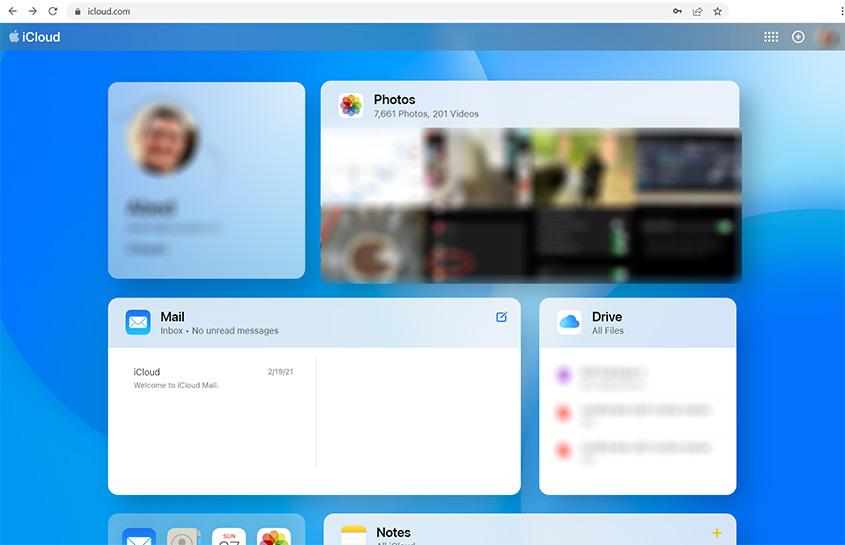Bookmark this page with the star
The height and width of the screenshot is (545, 845).
[717, 11]
